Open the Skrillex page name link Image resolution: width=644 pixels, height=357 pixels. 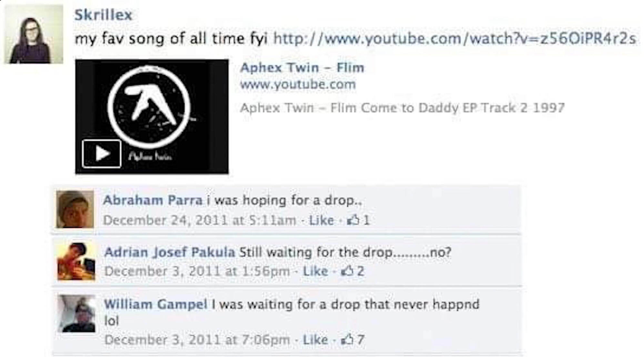point(103,15)
